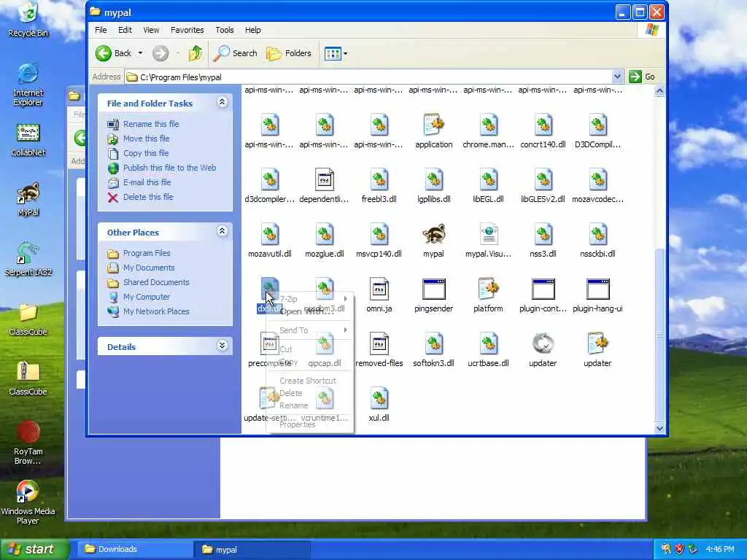Viewport: 747px width, 560px height.
Task: Select the libEGL.dll file
Action: [488, 186]
